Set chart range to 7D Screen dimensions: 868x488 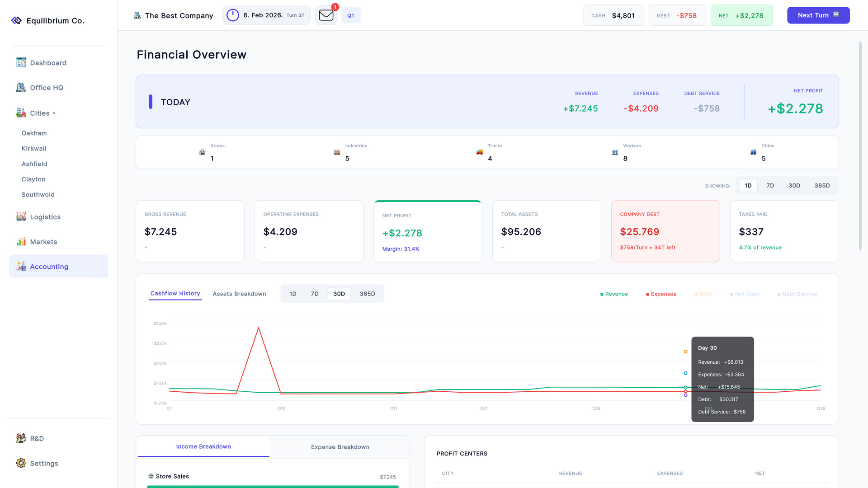tap(315, 294)
